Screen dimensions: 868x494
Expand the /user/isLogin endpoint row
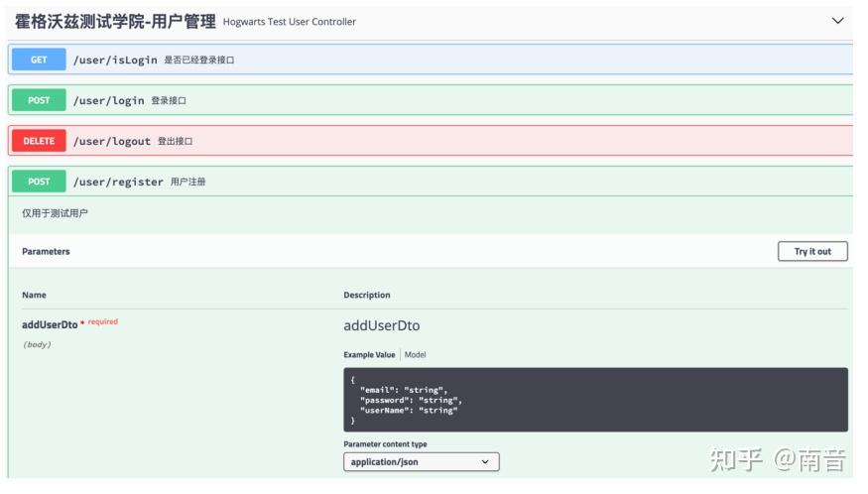(431, 60)
